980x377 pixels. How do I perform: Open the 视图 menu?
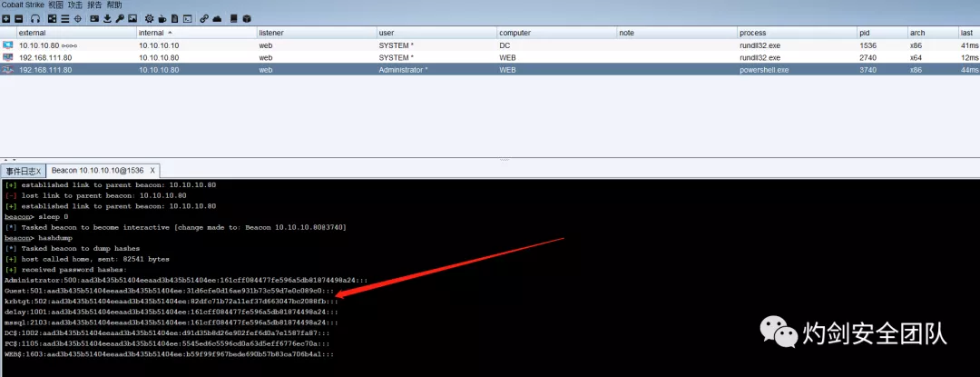coord(55,5)
